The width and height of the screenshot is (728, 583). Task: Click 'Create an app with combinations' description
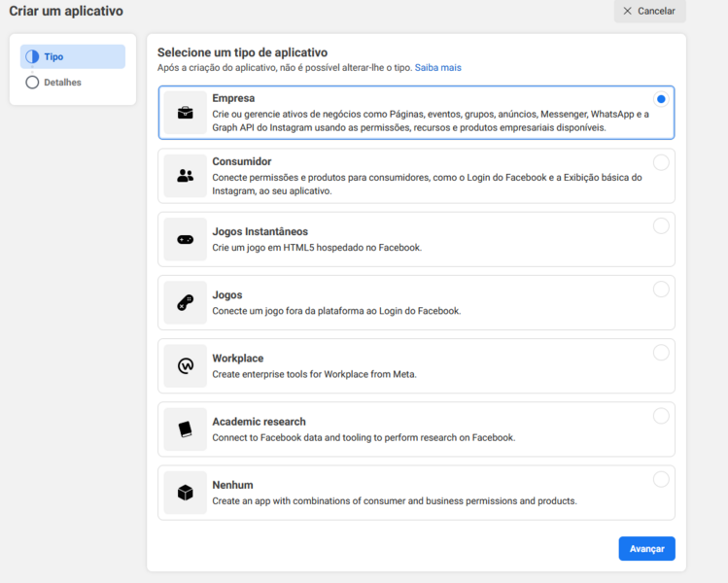(395, 500)
